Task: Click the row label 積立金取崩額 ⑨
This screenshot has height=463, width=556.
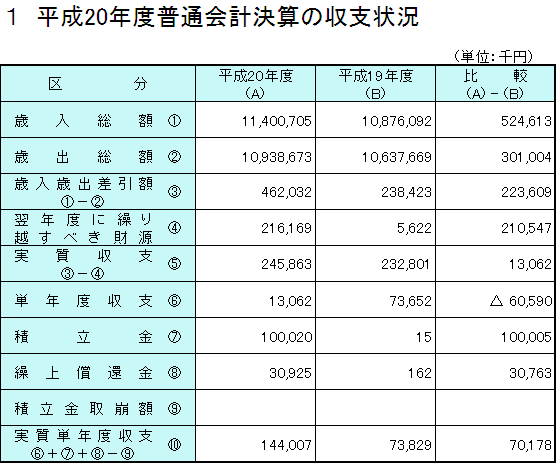Action: coord(98,408)
